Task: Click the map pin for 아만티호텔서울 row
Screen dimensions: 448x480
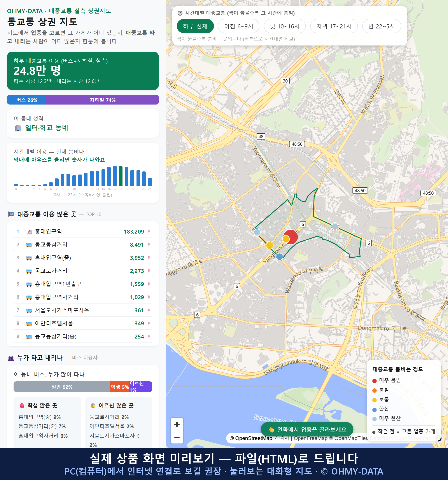Action: 149,324
